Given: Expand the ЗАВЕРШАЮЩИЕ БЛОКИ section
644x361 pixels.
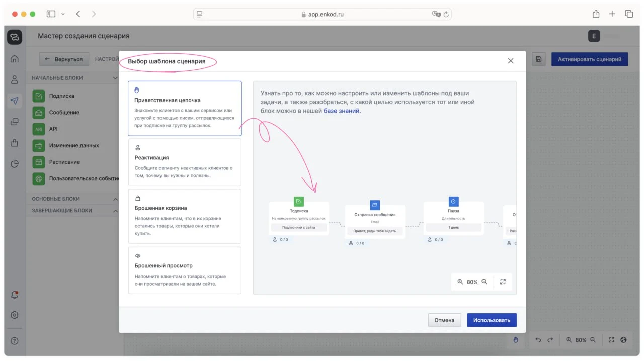Looking at the screenshot, I should [x=115, y=211].
